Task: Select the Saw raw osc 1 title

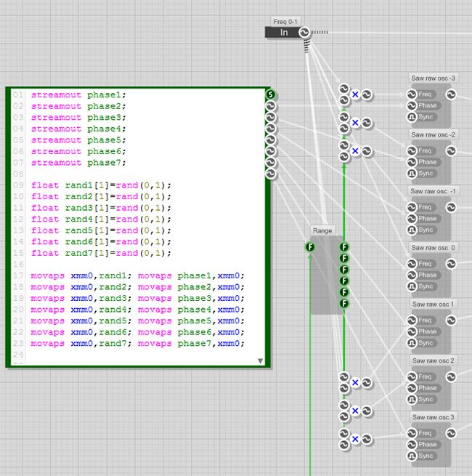Action: tap(434, 304)
